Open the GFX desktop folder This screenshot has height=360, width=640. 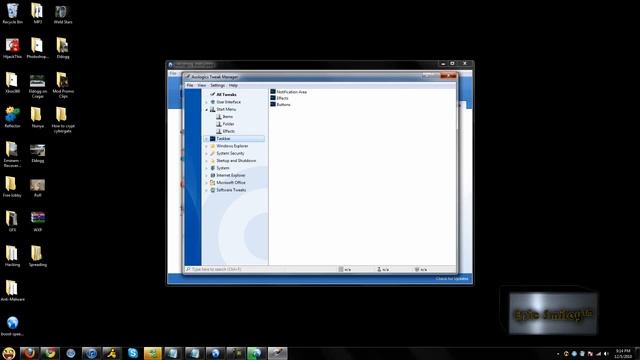point(12,222)
